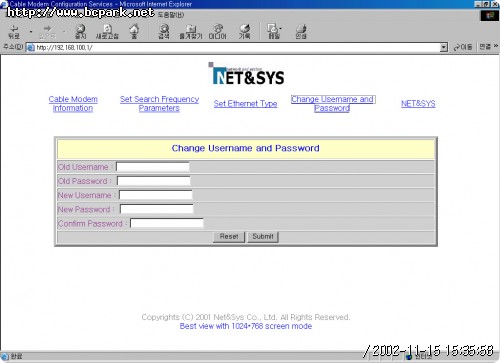Click the Submit button
The height and width of the screenshot is (363, 500).
[263, 237]
